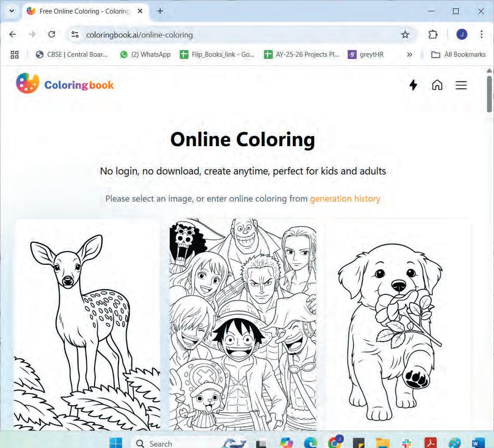Open the greytHR bookmark
Screen dimensions: 494x448
pyautogui.click(x=366, y=55)
